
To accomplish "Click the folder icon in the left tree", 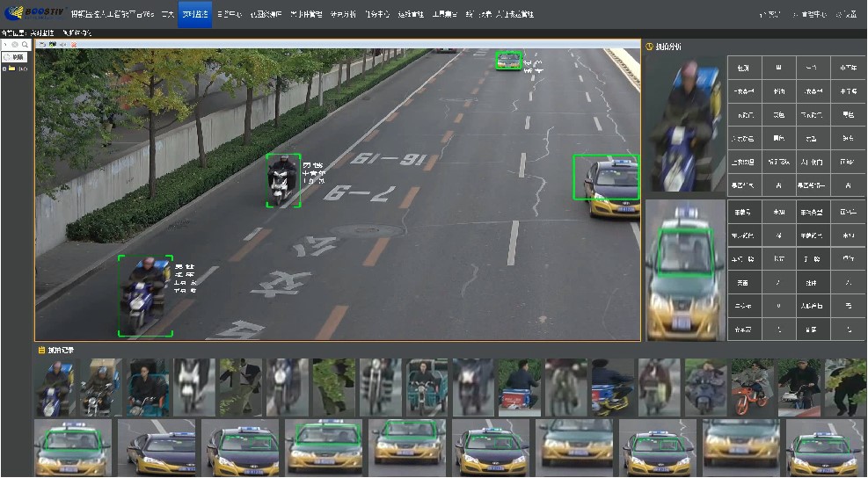I will coord(12,68).
